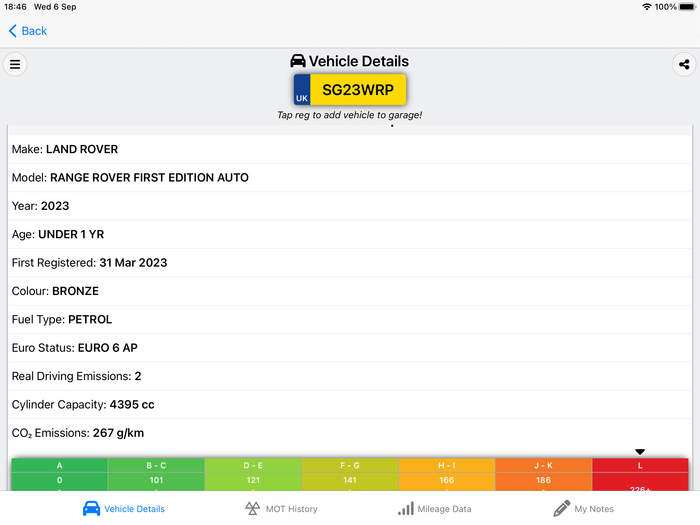Tap emissions band A swatch
The width and height of the screenshot is (700, 525).
(59, 474)
